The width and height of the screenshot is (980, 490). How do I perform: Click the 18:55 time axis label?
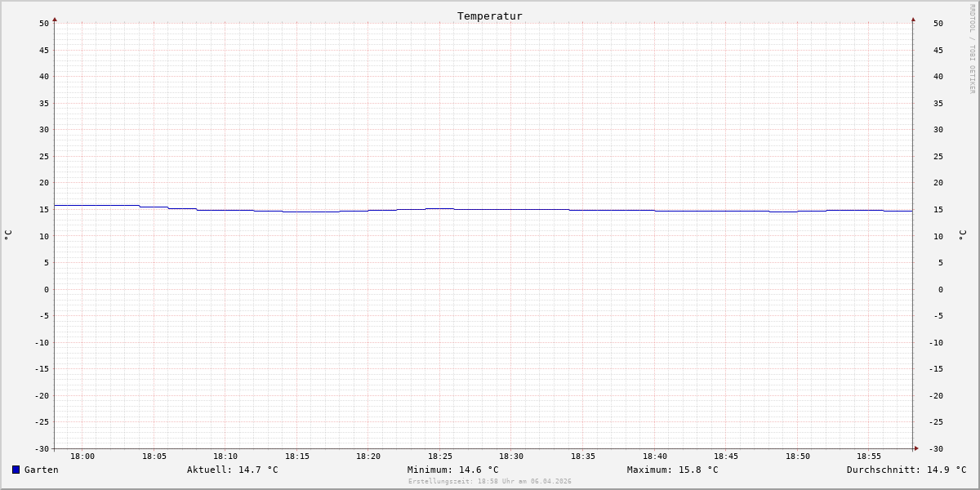click(869, 456)
